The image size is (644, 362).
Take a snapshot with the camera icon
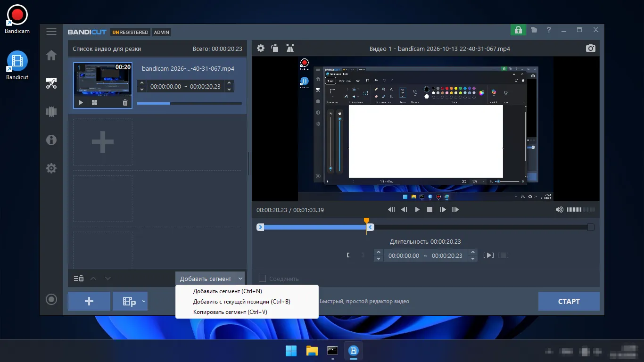(590, 48)
